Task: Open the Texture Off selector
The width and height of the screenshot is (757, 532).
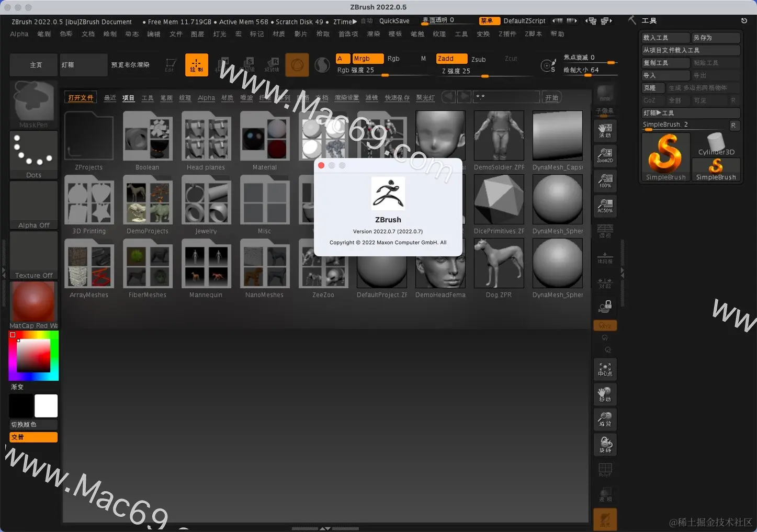Action: (33, 255)
